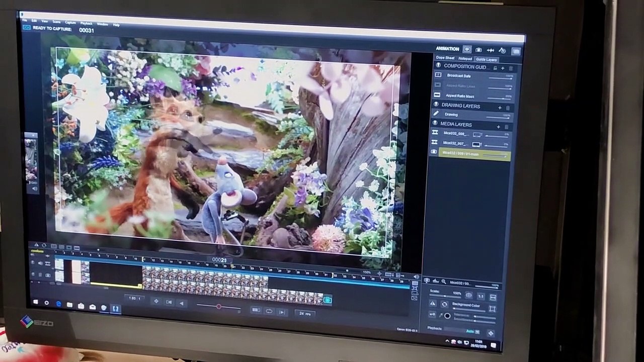Click the camera capture frame in timeline
644x362 pixels.
(328, 300)
